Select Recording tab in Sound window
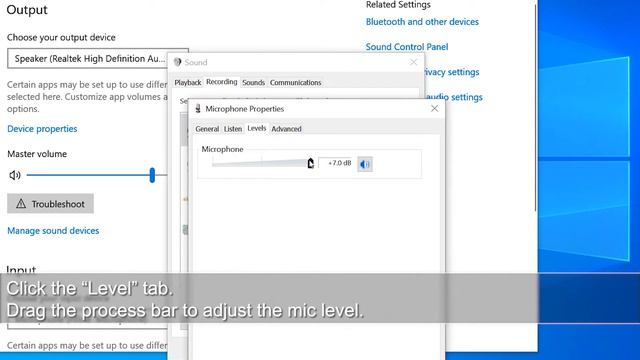Image resolution: width=640 pixels, height=360 pixels. tap(222, 82)
